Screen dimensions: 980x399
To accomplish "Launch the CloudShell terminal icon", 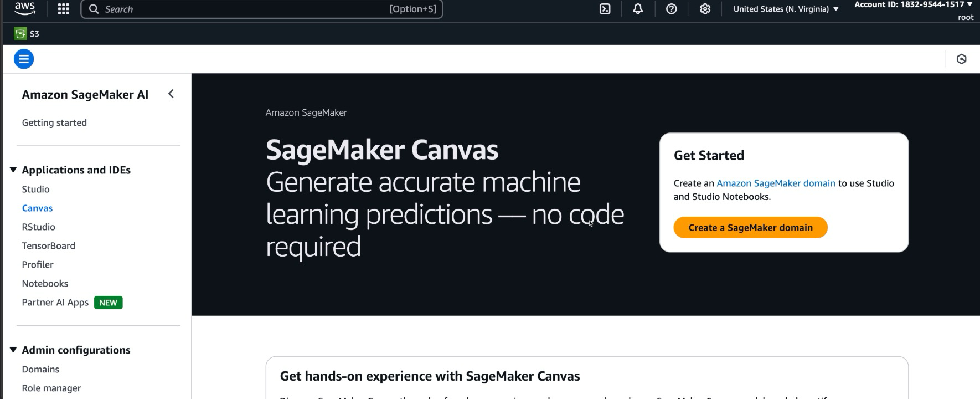I will pyautogui.click(x=605, y=9).
